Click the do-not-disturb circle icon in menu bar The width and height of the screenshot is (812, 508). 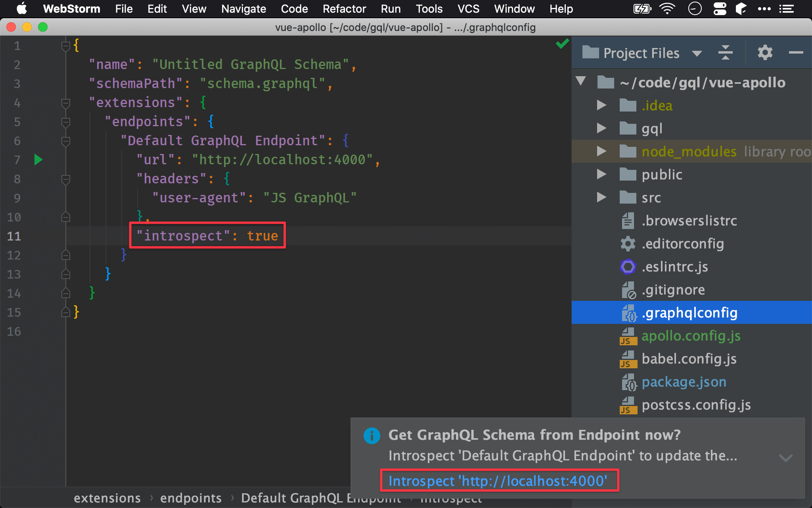click(695, 9)
